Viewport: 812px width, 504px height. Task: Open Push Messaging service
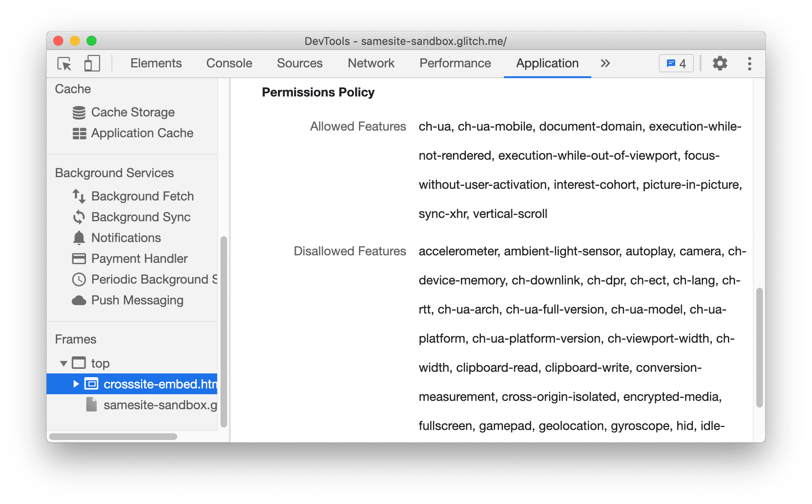pos(129,299)
